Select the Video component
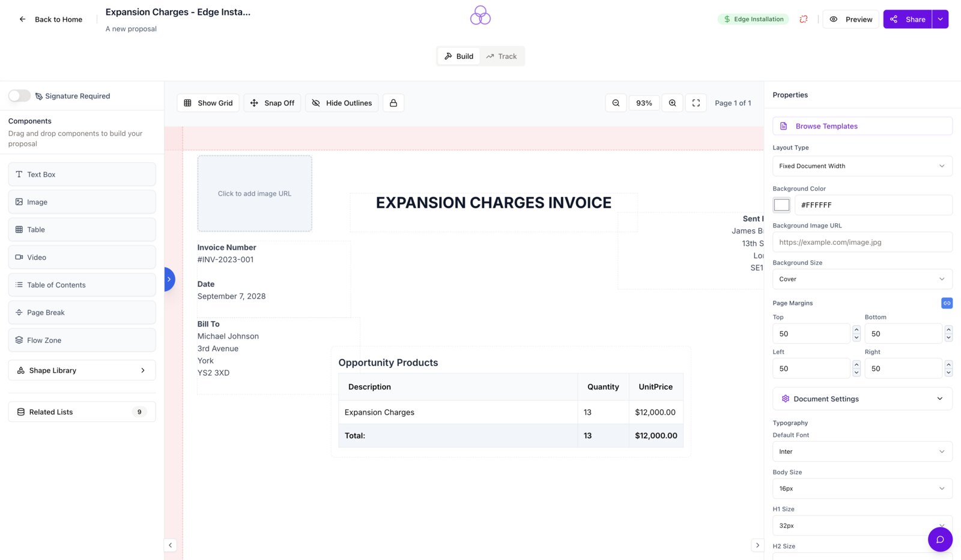961x560 pixels. tap(82, 257)
